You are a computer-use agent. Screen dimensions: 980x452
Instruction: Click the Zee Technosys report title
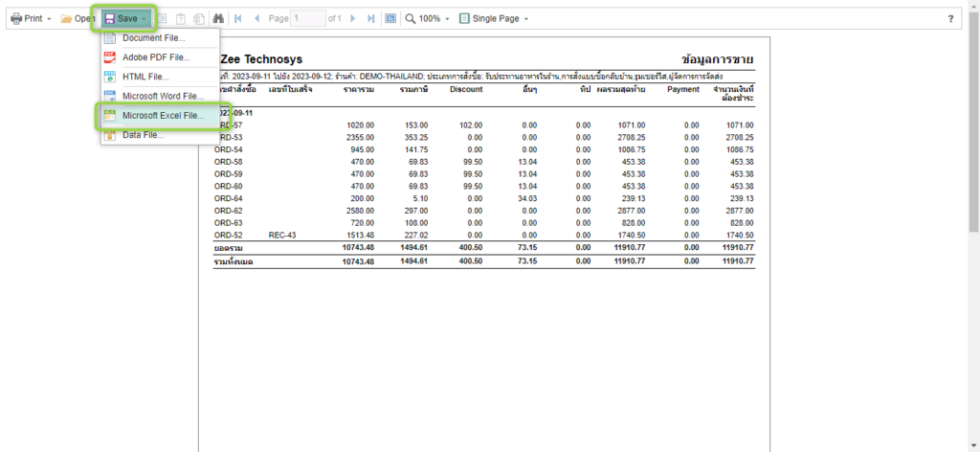[261, 59]
